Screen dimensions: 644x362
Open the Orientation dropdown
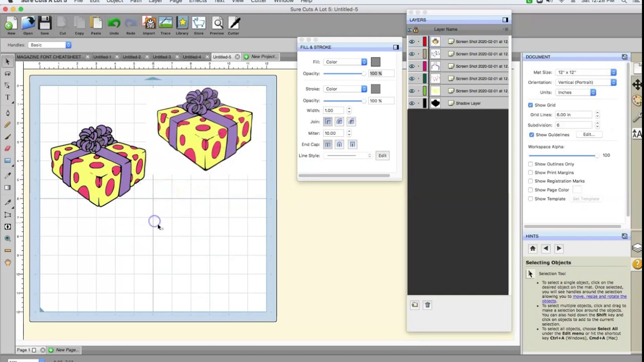[x=586, y=82]
